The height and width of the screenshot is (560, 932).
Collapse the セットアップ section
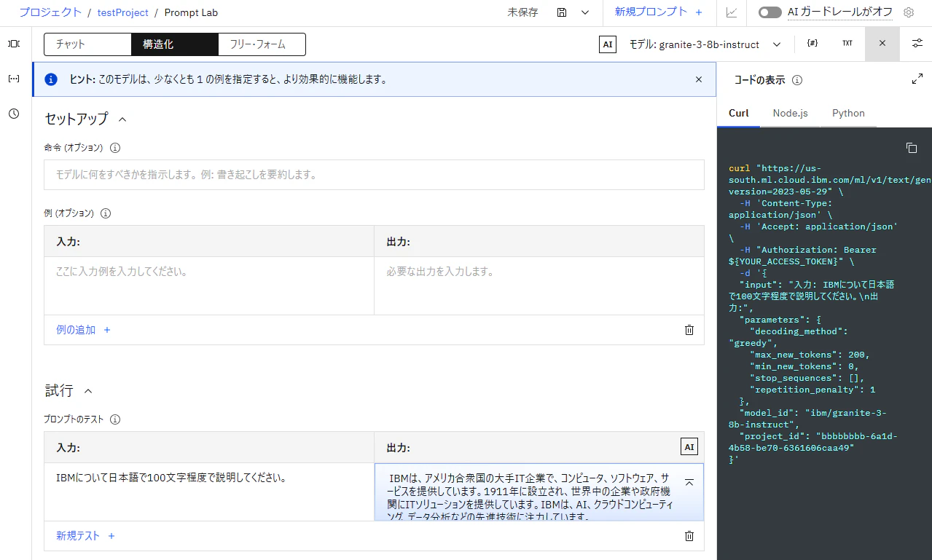click(122, 119)
